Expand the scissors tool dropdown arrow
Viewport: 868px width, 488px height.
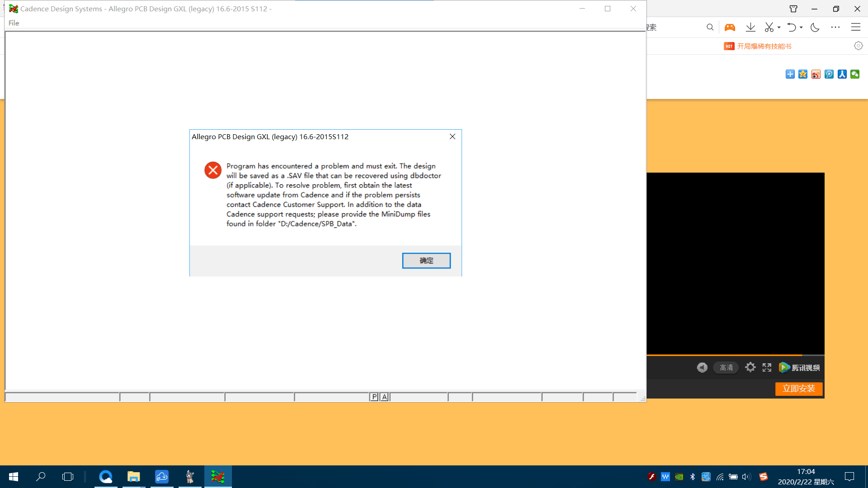pos(779,28)
